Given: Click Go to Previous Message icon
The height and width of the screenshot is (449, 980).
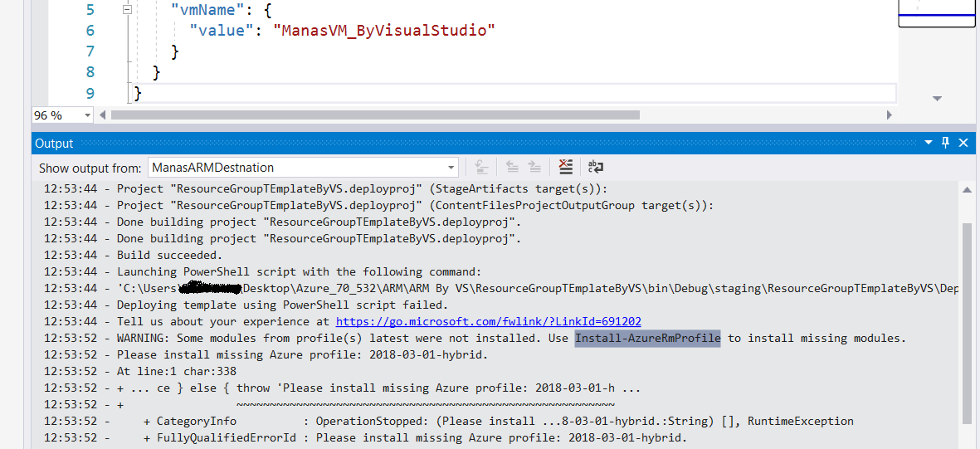Looking at the screenshot, I should pyautogui.click(x=513, y=167).
